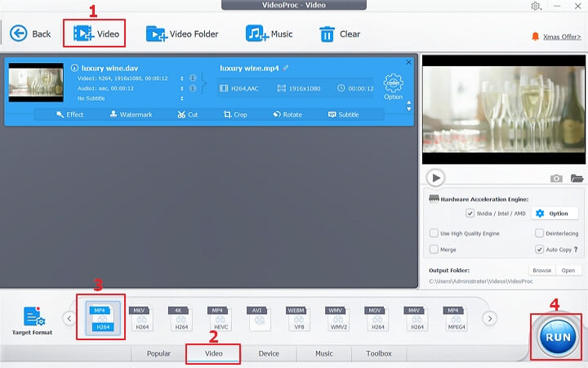This screenshot has width=588, height=368.
Task: Start conversion with the RUN button
Action: click(557, 337)
